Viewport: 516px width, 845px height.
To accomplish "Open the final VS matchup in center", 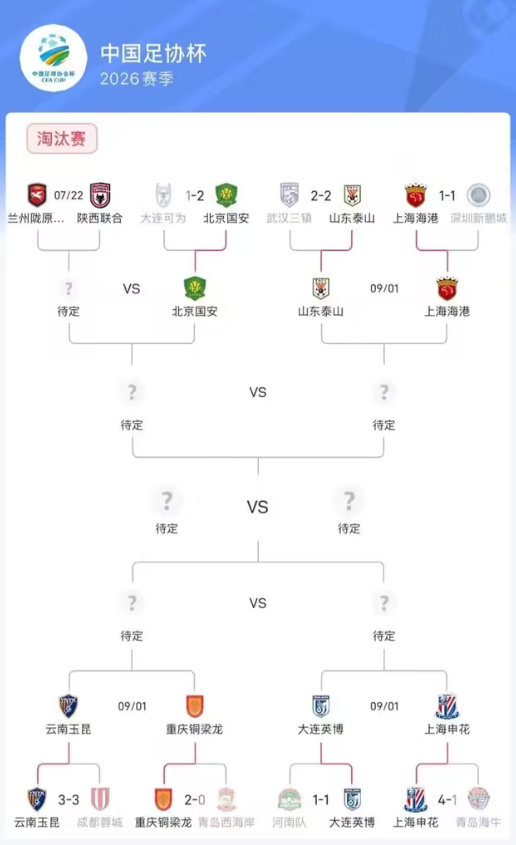I will pos(257,507).
